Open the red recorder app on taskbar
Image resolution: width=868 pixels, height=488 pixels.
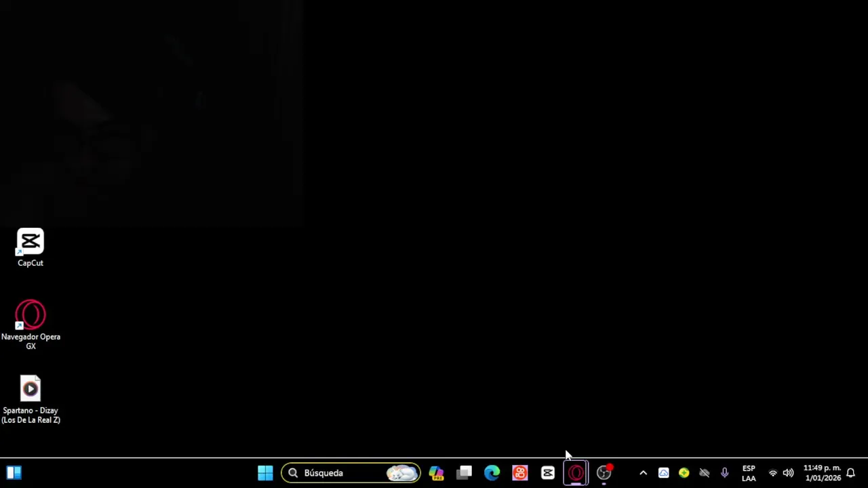[520, 473]
